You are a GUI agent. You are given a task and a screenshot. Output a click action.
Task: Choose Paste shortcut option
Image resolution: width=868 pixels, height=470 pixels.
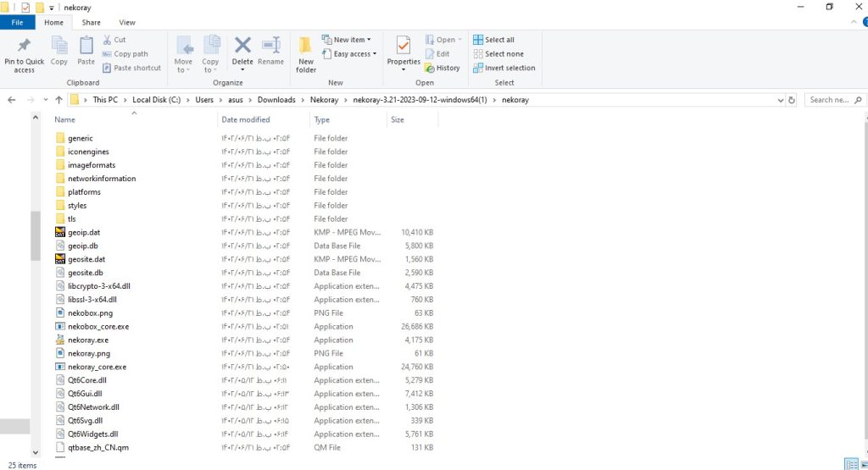(x=131, y=68)
